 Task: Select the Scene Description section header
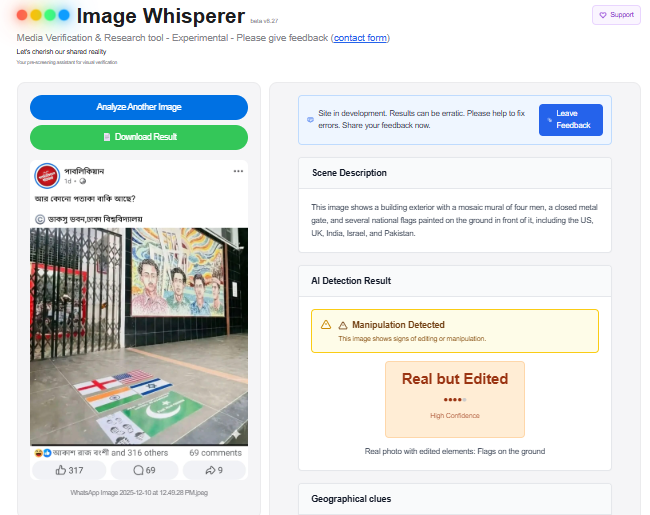[x=349, y=173]
